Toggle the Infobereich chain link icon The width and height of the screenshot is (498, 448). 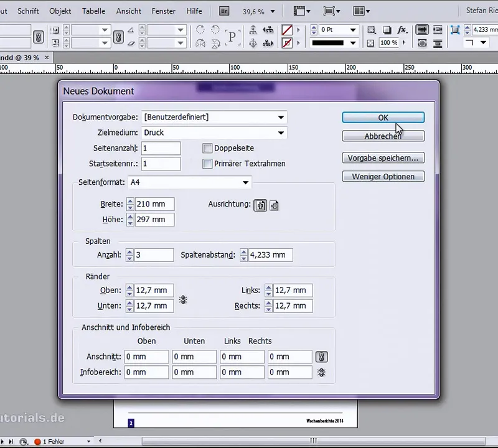pos(321,372)
